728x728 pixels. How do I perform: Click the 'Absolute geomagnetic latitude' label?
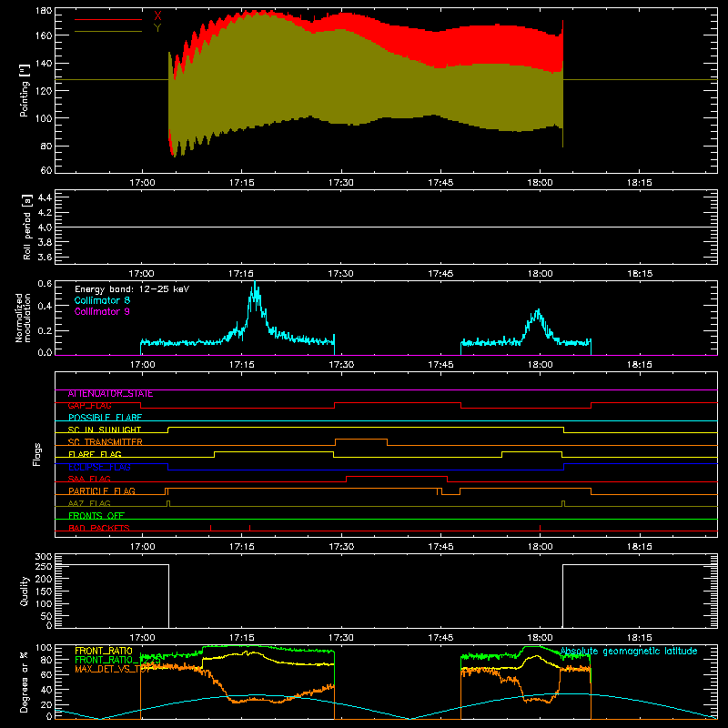point(629,651)
